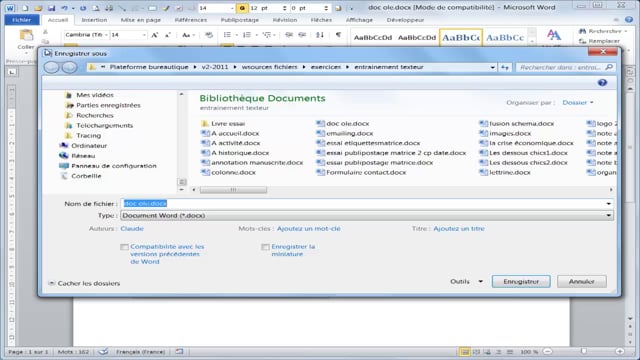The height and width of the screenshot is (360, 640).
Task: Select Ordinateur in the navigation pane
Action: pyautogui.click(x=84, y=146)
